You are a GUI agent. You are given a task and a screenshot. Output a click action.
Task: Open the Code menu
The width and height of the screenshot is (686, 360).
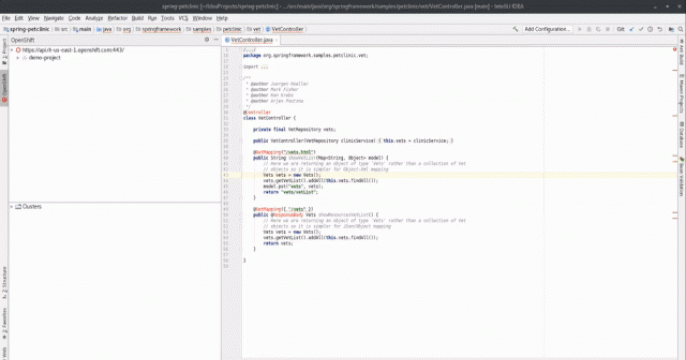[x=74, y=18]
